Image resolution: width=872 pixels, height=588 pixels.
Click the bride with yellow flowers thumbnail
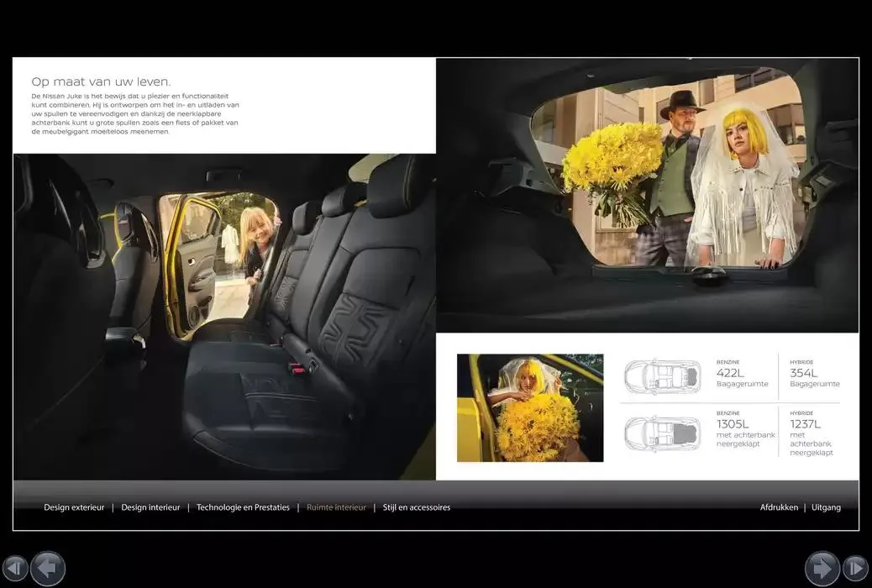point(530,407)
